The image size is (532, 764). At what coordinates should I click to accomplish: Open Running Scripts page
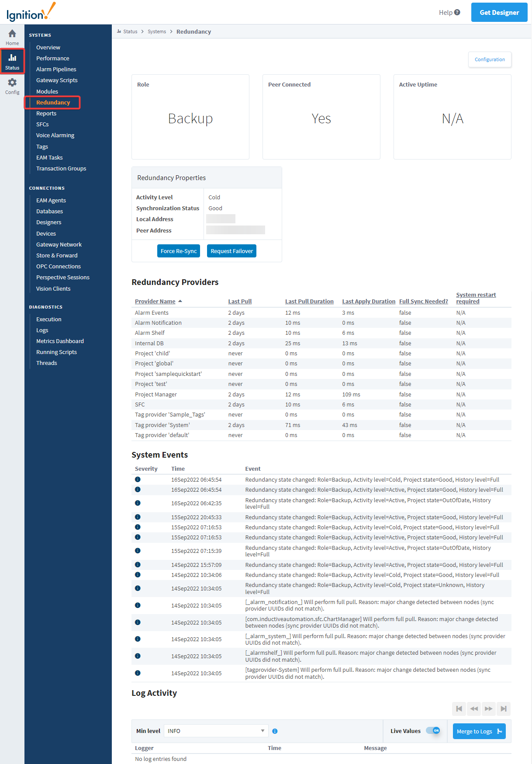[56, 352]
